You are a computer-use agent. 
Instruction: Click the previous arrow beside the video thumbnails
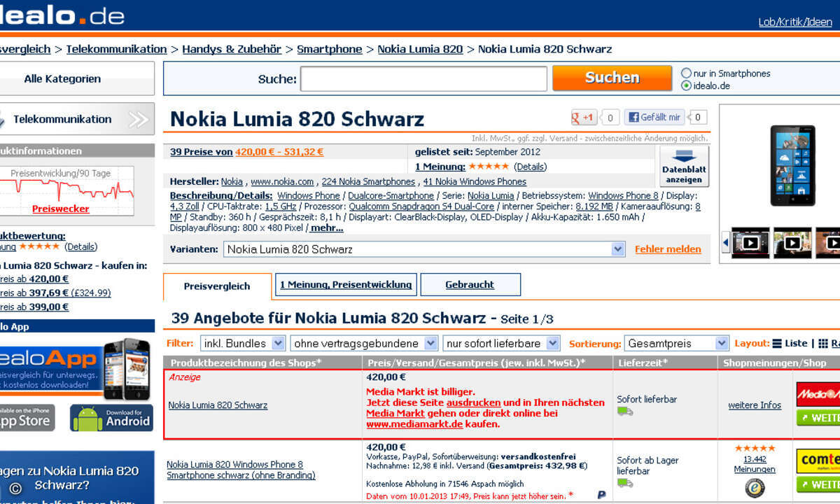(x=726, y=243)
